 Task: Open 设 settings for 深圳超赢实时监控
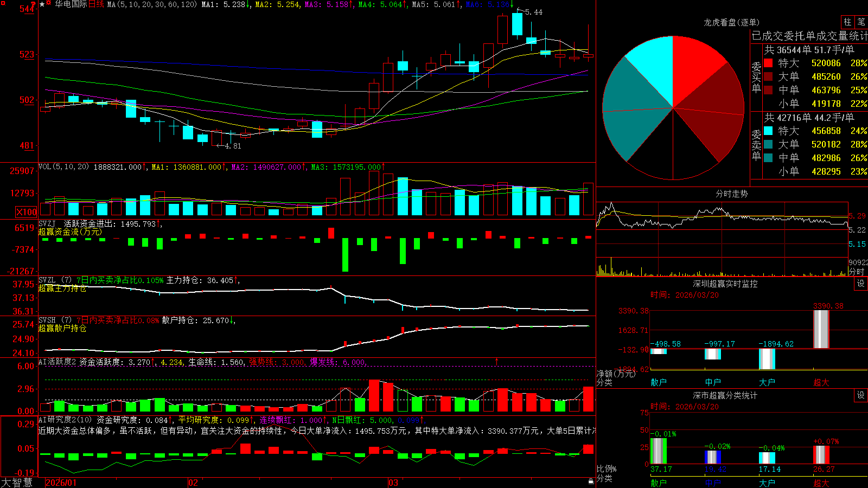coord(861,284)
